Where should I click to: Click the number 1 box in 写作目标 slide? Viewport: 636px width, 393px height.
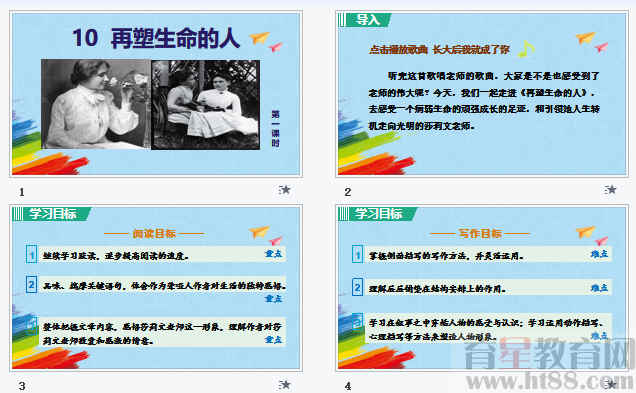(x=357, y=254)
